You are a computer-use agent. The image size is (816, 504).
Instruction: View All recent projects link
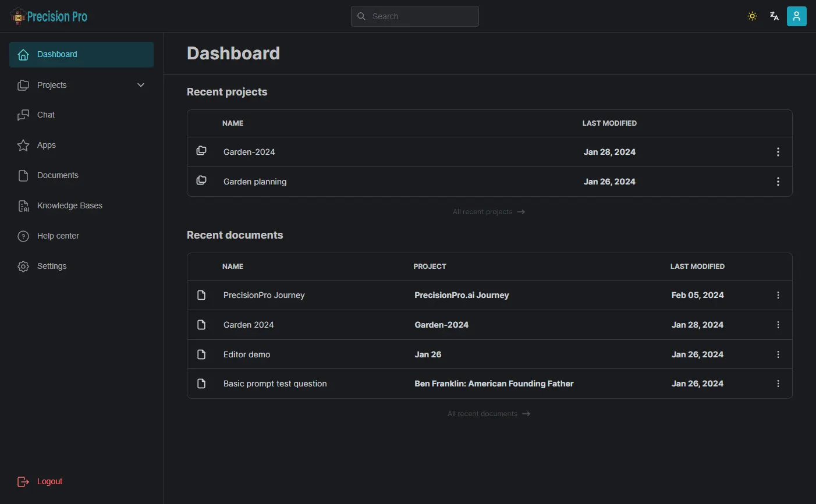pyautogui.click(x=488, y=212)
